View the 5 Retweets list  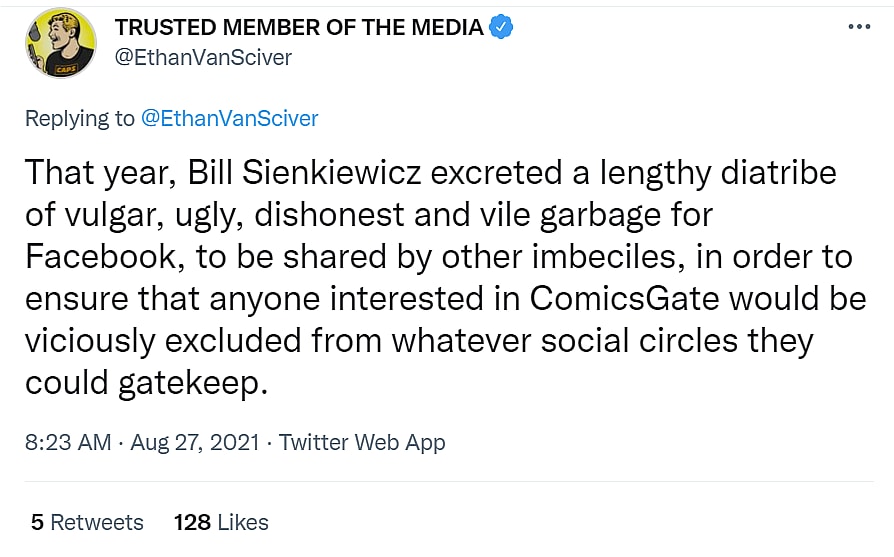pos(87,522)
